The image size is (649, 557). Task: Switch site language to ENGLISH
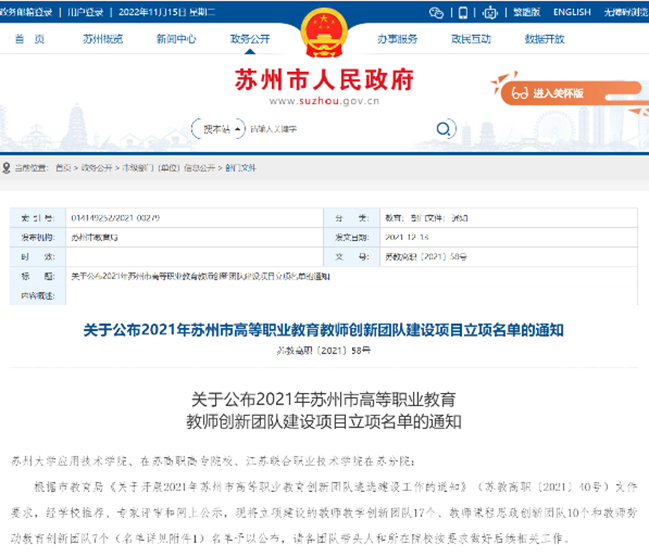coord(571,12)
